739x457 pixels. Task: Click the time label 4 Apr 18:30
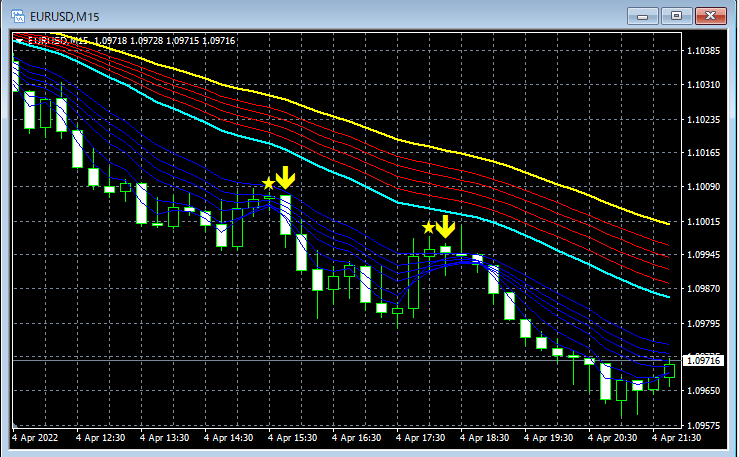click(484, 438)
